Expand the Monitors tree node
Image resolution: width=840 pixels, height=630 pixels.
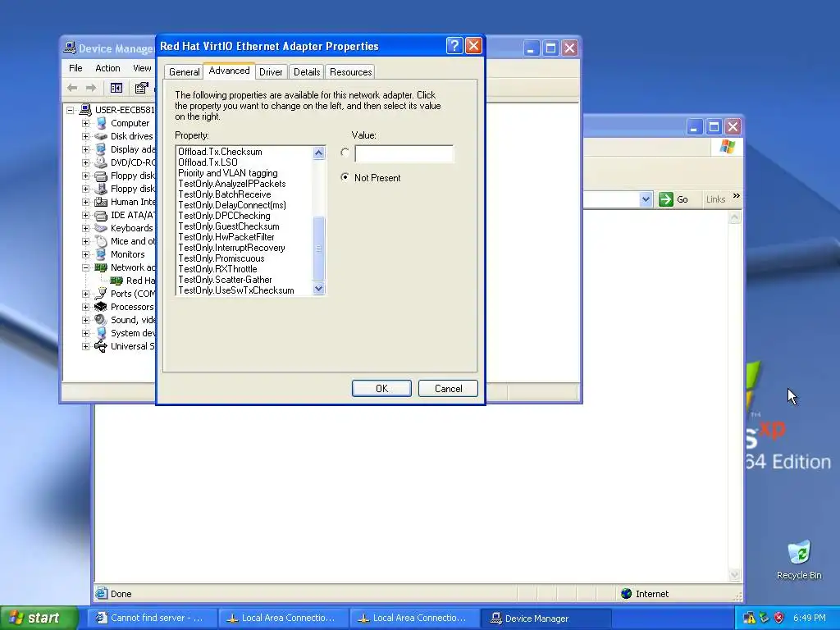pyautogui.click(x=85, y=254)
